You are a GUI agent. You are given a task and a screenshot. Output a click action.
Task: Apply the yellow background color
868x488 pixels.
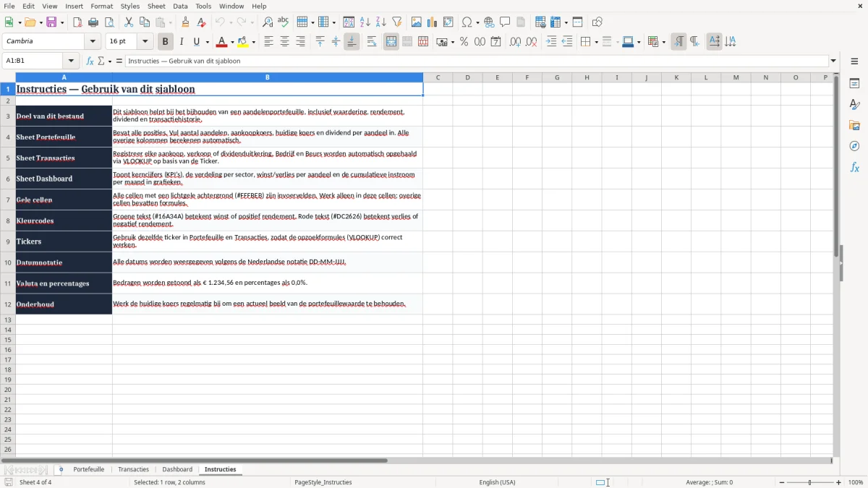click(x=243, y=42)
